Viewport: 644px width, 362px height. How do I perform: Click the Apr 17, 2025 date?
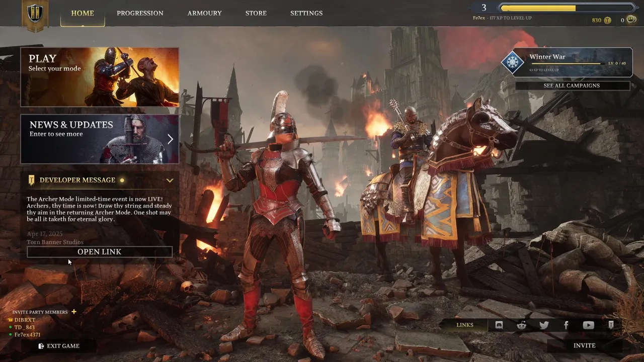click(45, 234)
